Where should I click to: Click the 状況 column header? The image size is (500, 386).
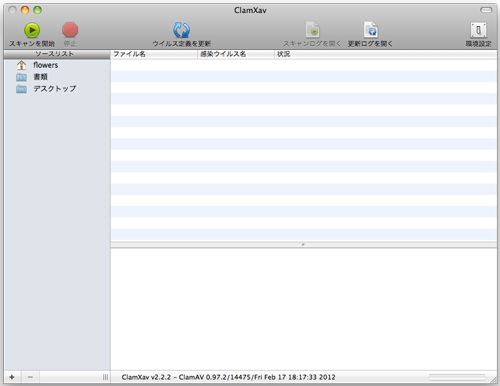[385, 54]
